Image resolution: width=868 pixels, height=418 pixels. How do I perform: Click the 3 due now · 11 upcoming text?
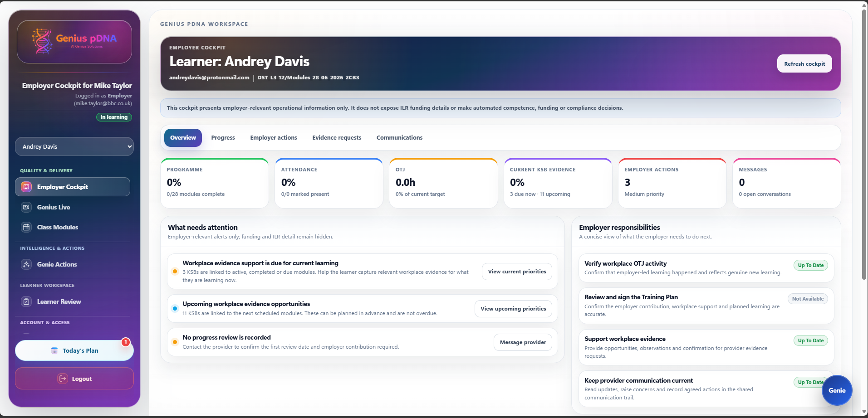pos(540,194)
